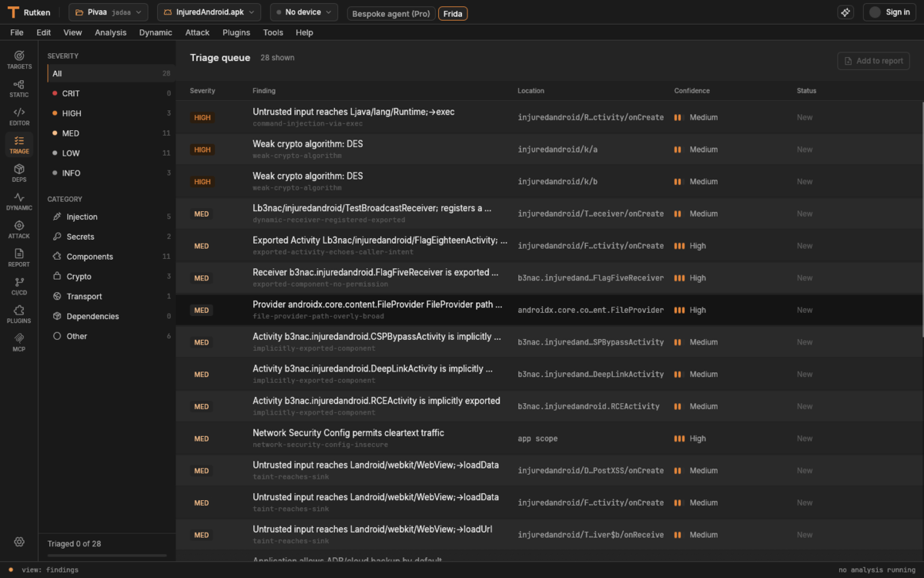Open the Deps sidebar panel

pyautogui.click(x=19, y=173)
